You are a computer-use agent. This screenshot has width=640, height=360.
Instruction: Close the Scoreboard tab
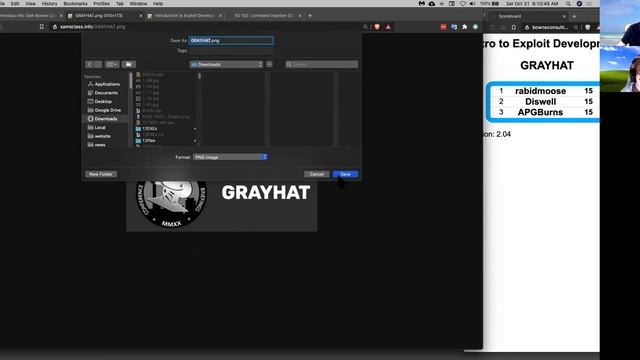click(564, 16)
